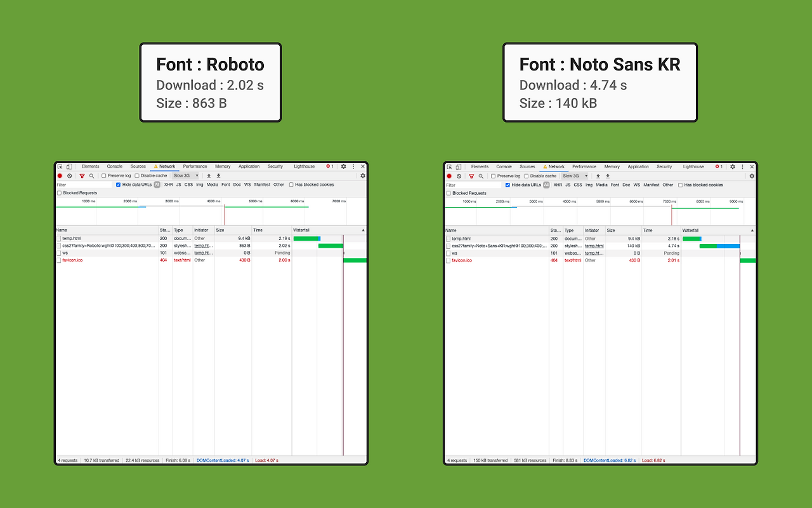
Task: Open network settings gear in Noto Sans panel toolbar
Action: [752, 176]
